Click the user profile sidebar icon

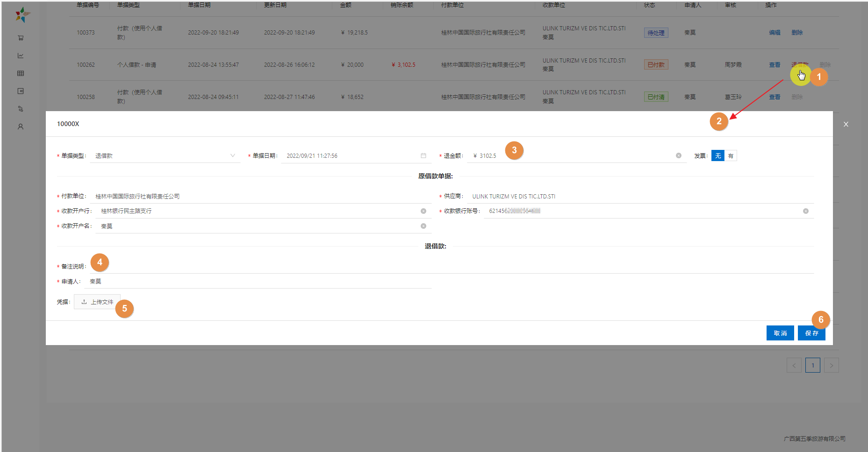(21, 127)
